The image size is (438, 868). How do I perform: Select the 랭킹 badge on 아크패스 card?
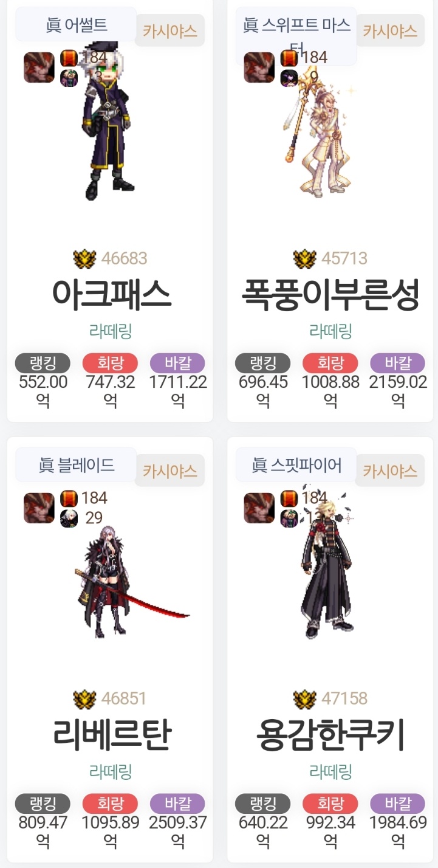pos(43,363)
